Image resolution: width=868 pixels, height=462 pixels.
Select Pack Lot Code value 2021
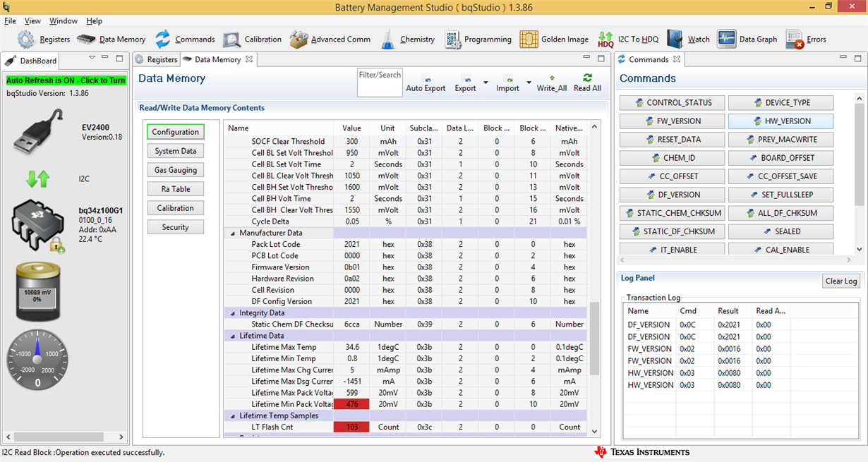pos(351,244)
